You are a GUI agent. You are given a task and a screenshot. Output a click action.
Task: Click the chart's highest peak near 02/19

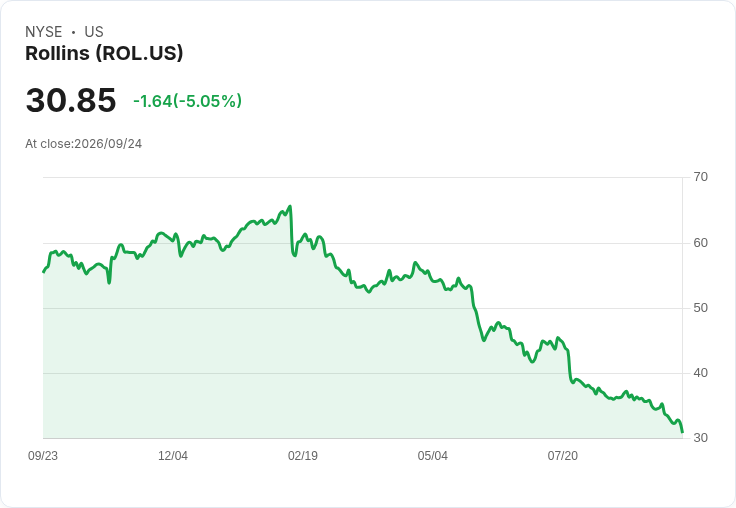(290, 206)
